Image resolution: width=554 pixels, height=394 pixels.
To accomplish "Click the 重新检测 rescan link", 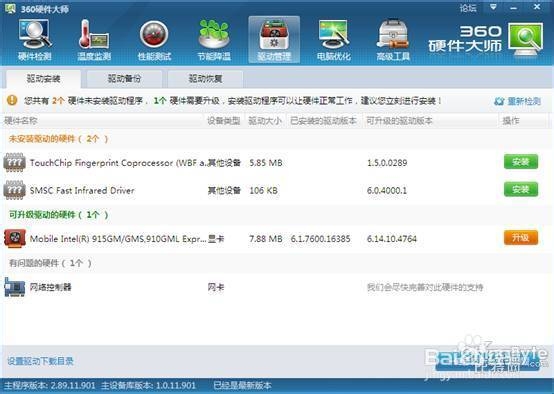I will [x=517, y=101].
